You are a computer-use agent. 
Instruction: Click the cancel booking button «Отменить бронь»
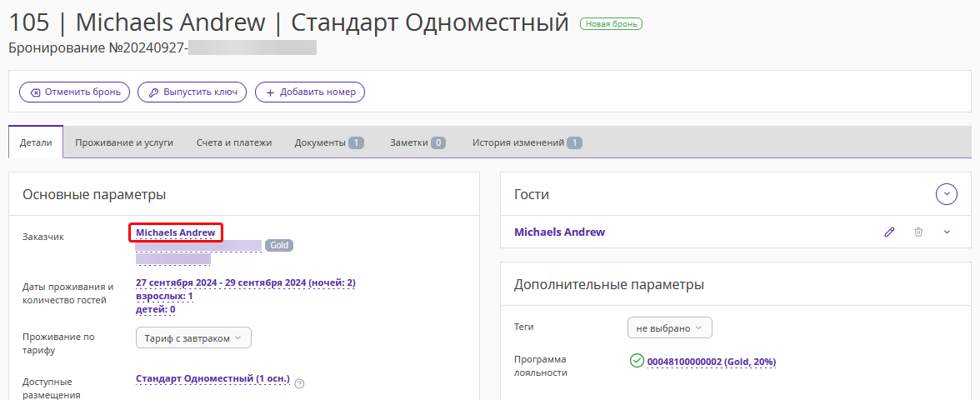[x=74, y=92]
